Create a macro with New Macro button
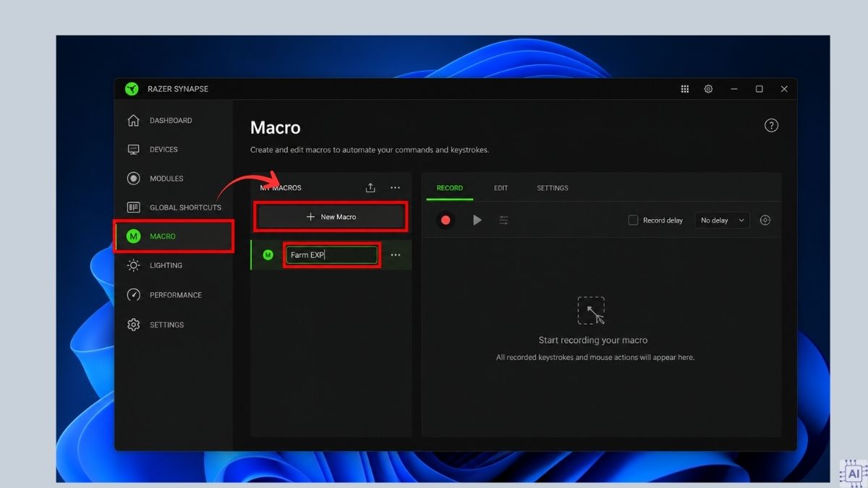 (331, 217)
